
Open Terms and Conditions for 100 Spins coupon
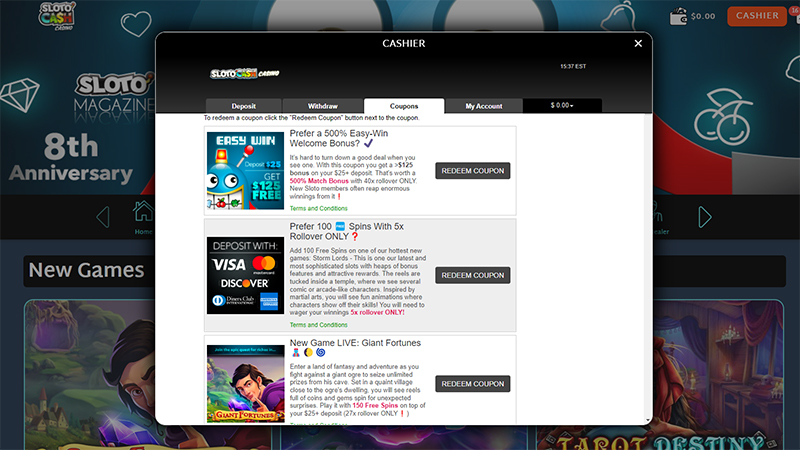tap(318, 324)
